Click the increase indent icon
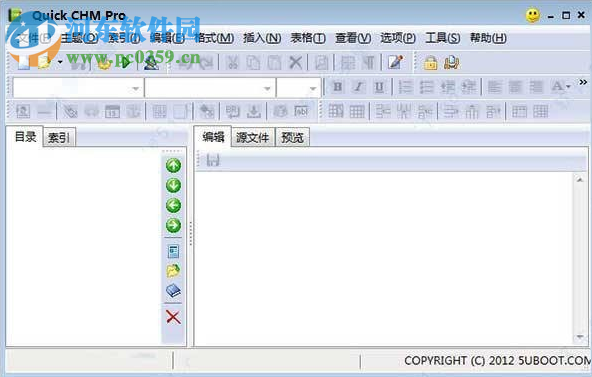This screenshot has width=592, height=377. pos(469,87)
